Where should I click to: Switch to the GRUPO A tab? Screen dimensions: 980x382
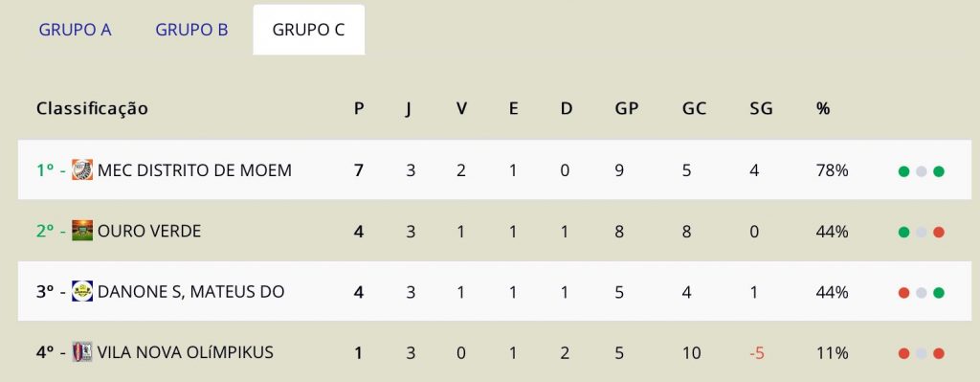[x=75, y=30]
